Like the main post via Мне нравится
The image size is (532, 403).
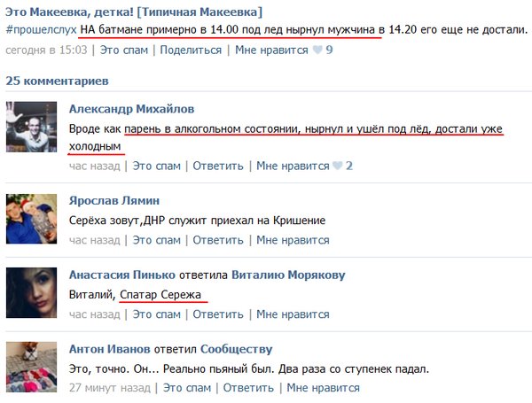271,50
